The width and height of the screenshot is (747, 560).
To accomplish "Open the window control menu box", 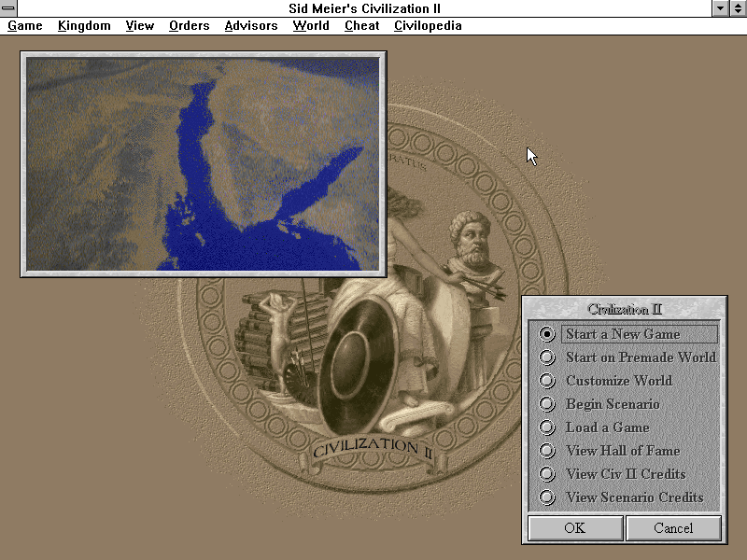I will coord(8,8).
